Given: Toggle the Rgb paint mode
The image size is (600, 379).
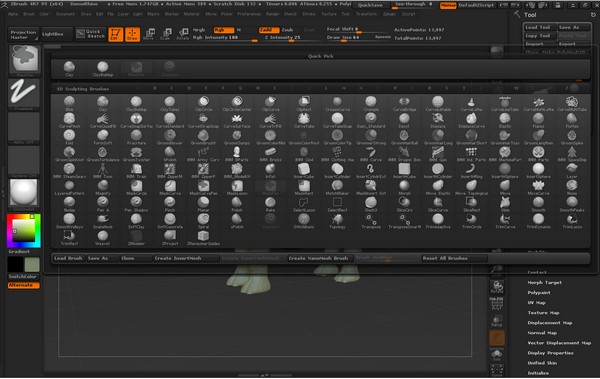Looking at the screenshot, I should (x=224, y=30).
